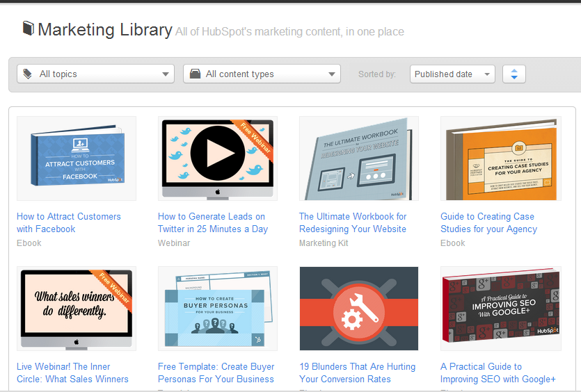
Task: Click the wrench and gear blunders thumbnail
Action: (358, 309)
